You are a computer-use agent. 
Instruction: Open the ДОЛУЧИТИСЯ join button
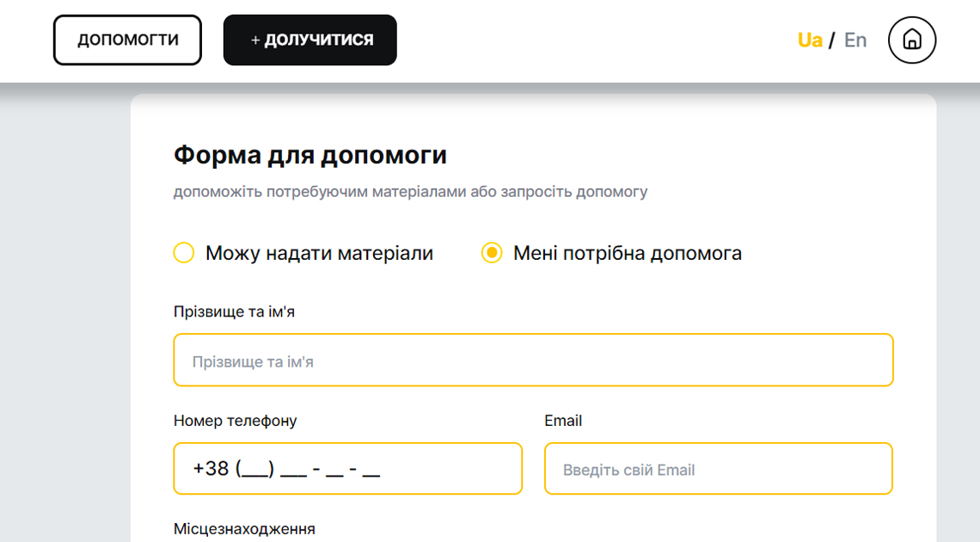(310, 40)
